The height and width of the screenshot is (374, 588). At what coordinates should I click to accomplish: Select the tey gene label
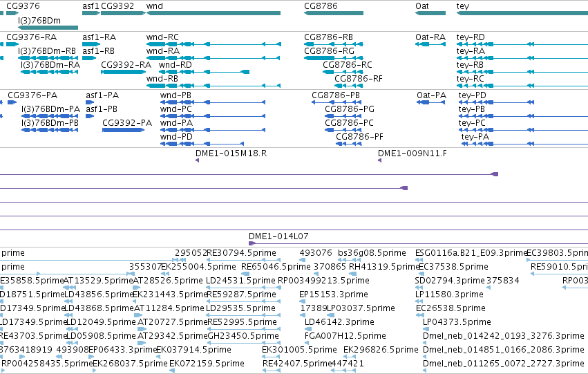click(463, 6)
